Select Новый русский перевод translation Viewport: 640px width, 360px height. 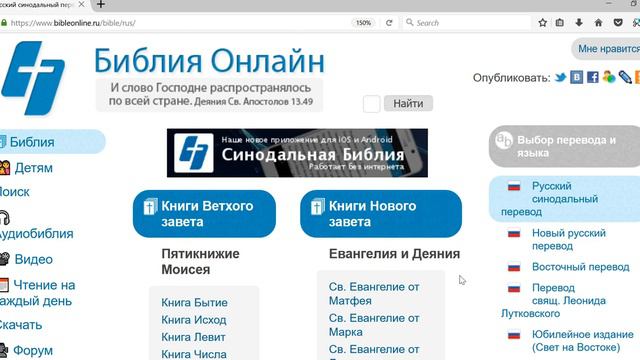point(569,240)
